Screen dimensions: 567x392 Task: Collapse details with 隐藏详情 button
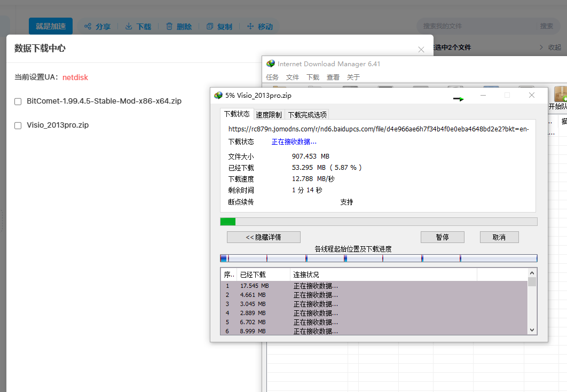tap(264, 237)
